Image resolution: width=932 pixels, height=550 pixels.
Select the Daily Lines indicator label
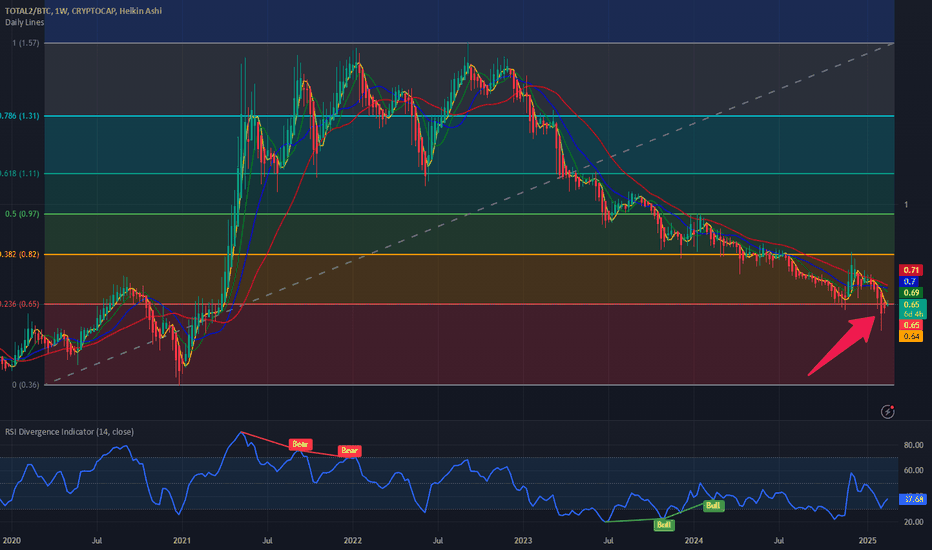pos(24,23)
